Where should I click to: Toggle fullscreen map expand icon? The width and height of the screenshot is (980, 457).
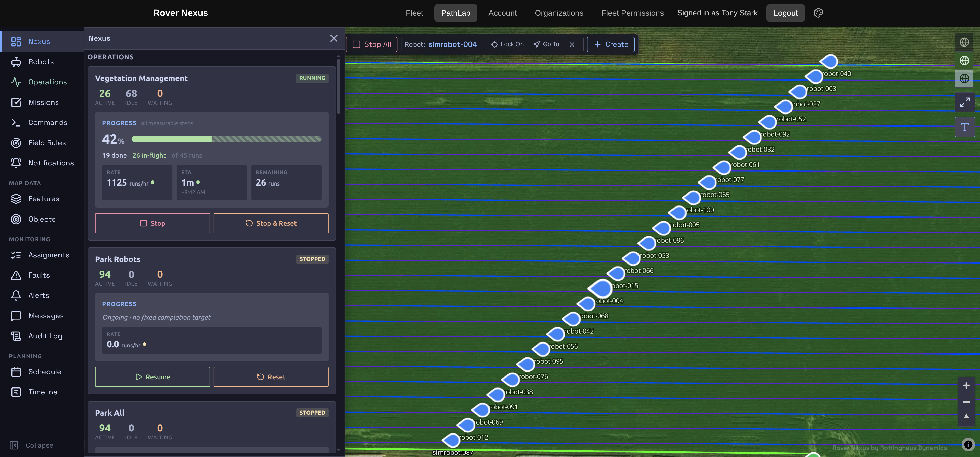(964, 102)
